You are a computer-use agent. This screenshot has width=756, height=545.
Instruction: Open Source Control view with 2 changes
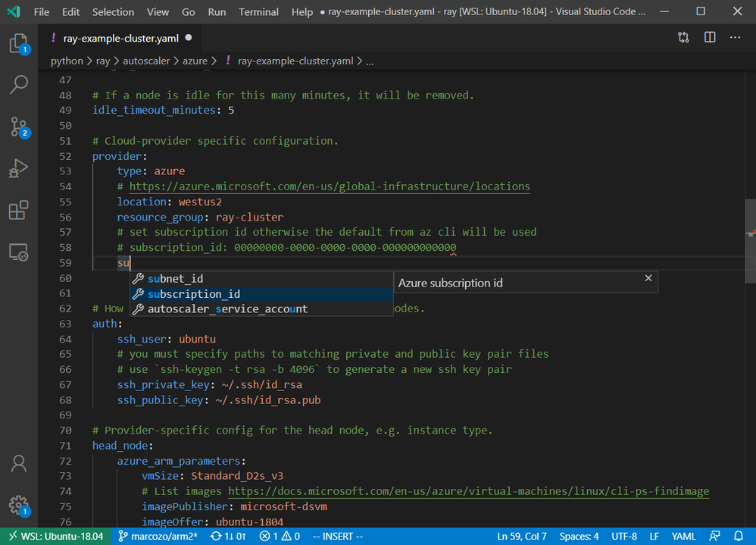click(x=19, y=127)
